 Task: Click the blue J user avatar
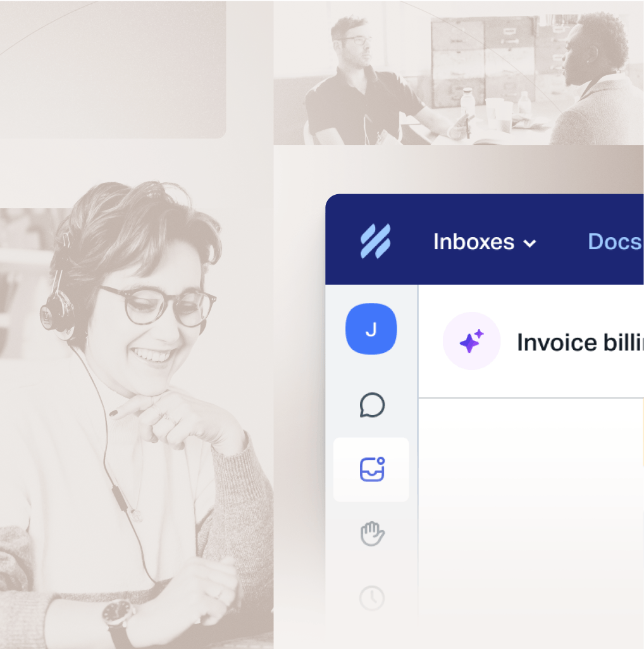click(371, 329)
